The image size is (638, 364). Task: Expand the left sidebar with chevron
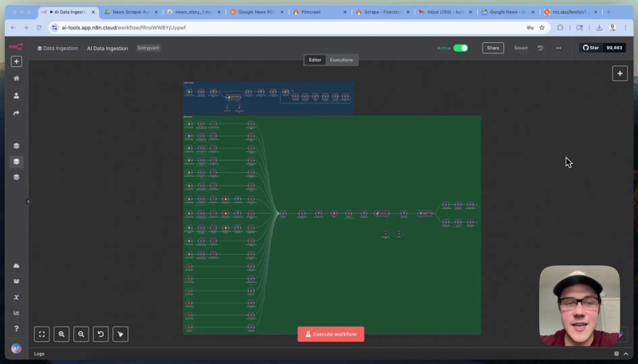[28, 202]
